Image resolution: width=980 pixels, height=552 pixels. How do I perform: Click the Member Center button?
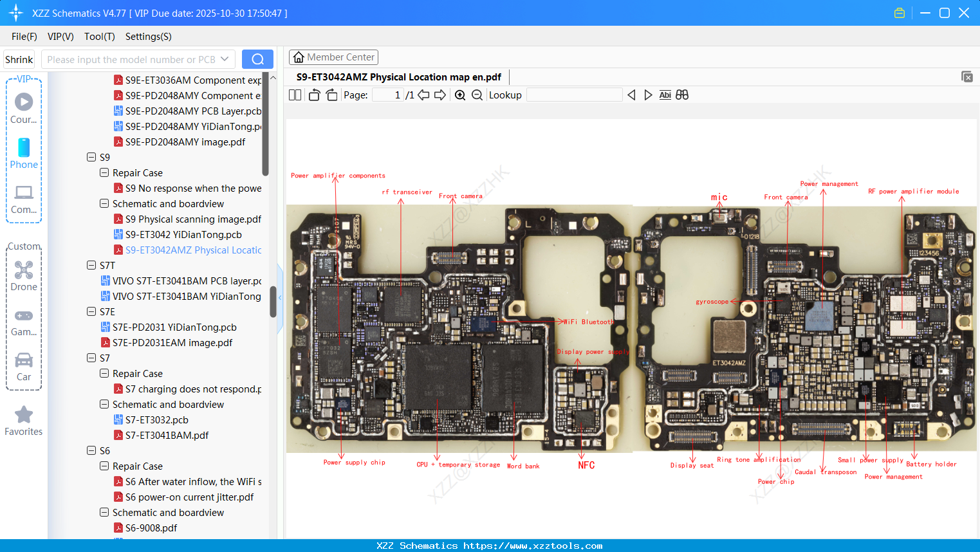pyautogui.click(x=333, y=57)
